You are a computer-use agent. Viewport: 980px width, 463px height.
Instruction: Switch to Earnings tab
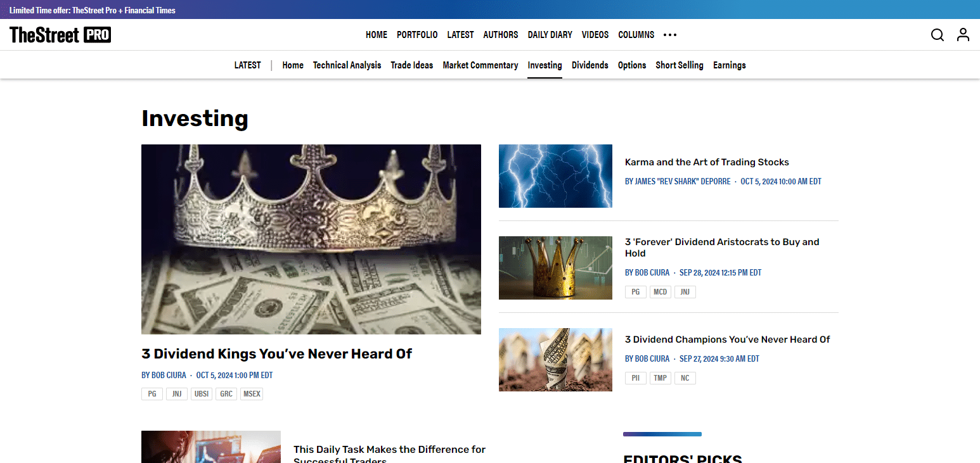730,65
